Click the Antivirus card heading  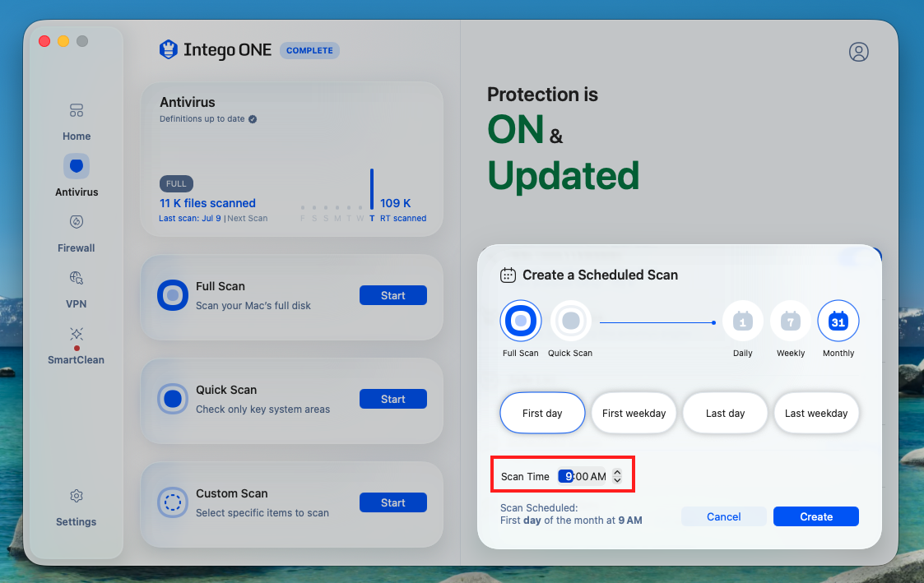click(x=188, y=102)
